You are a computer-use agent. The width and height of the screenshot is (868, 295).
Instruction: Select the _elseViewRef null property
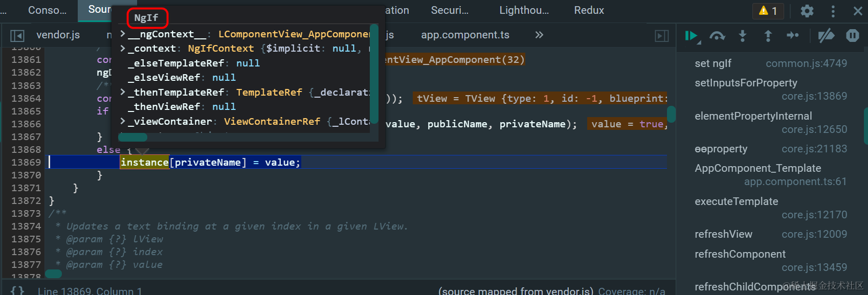pos(182,77)
